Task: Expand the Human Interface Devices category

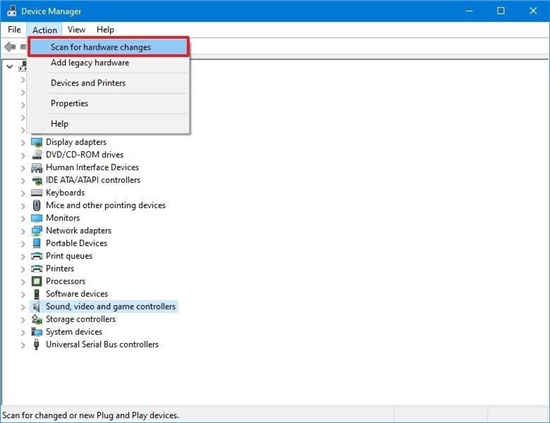Action: click(23, 168)
